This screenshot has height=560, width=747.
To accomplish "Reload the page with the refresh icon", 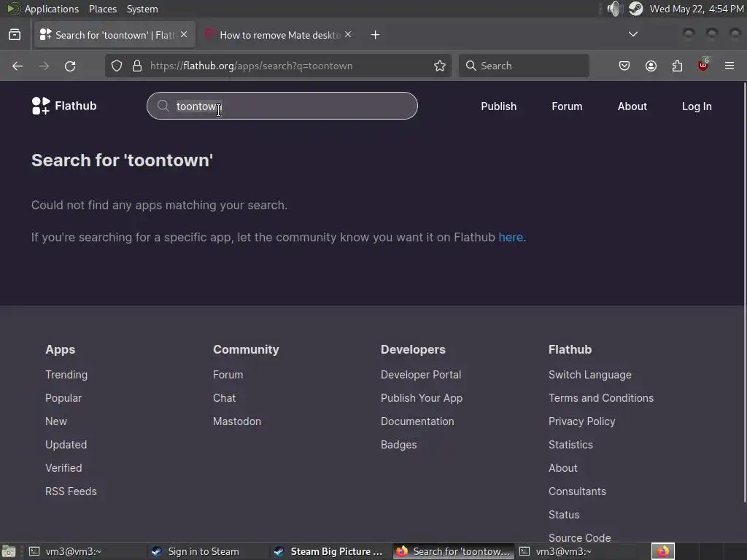I will (x=70, y=66).
